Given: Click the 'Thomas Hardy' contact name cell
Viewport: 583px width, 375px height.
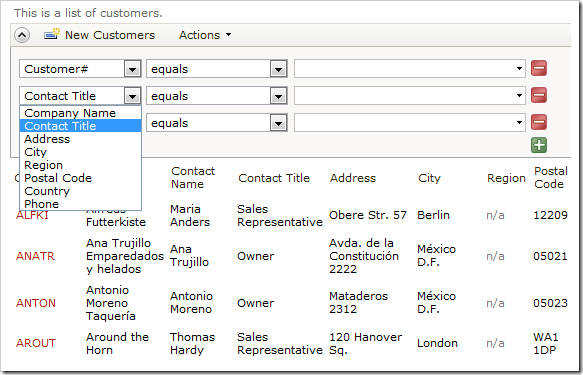Looking at the screenshot, I should [x=193, y=343].
